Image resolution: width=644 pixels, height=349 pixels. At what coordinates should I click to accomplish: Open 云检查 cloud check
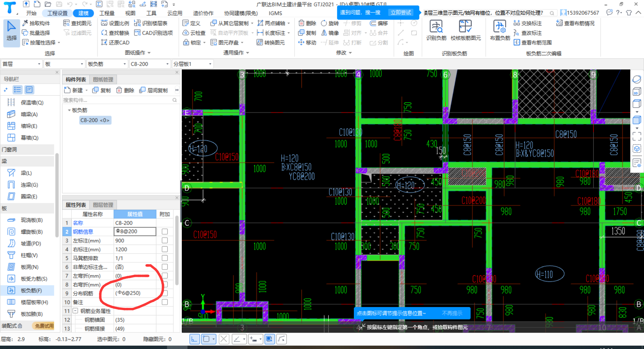pyautogui.click(x=194, y=33)
